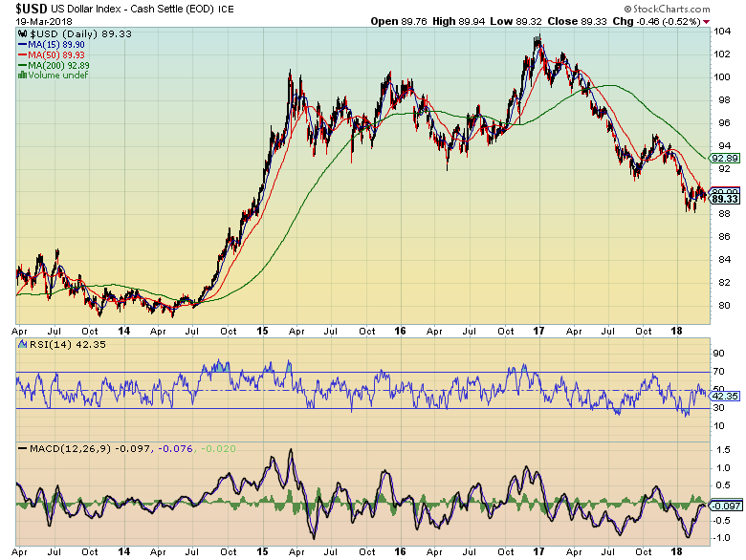Click the MACD -0.097 value tag
746x560 pixels.
click(724, 505)
